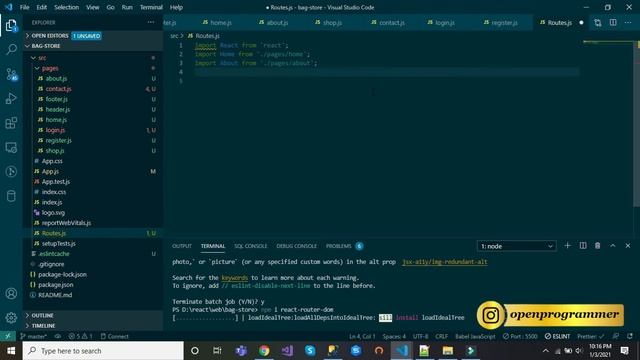Click the Port: 5500 live server item
The width and height of the screenshot is (640, 360).
pos(520,336)
